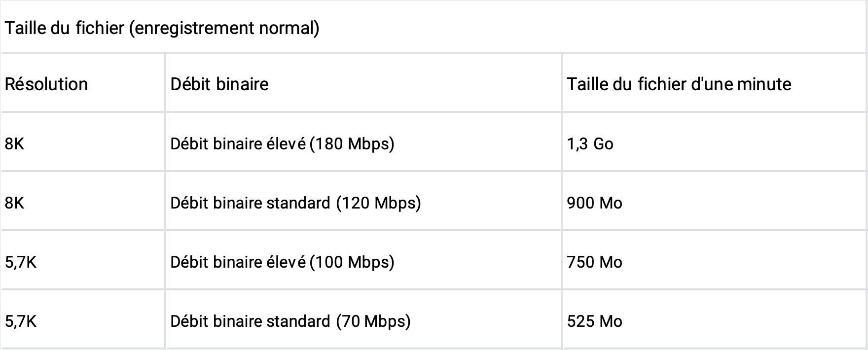The width and height of the screenshot is (868, 350).
Task: Click the "525 Mo" file size cell
Action: [594, 321]
